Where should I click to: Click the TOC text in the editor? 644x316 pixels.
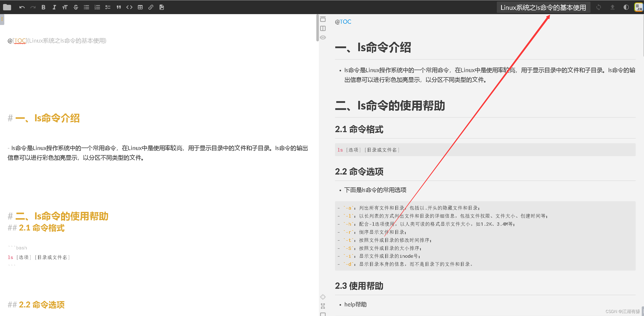tap(20, 41)
